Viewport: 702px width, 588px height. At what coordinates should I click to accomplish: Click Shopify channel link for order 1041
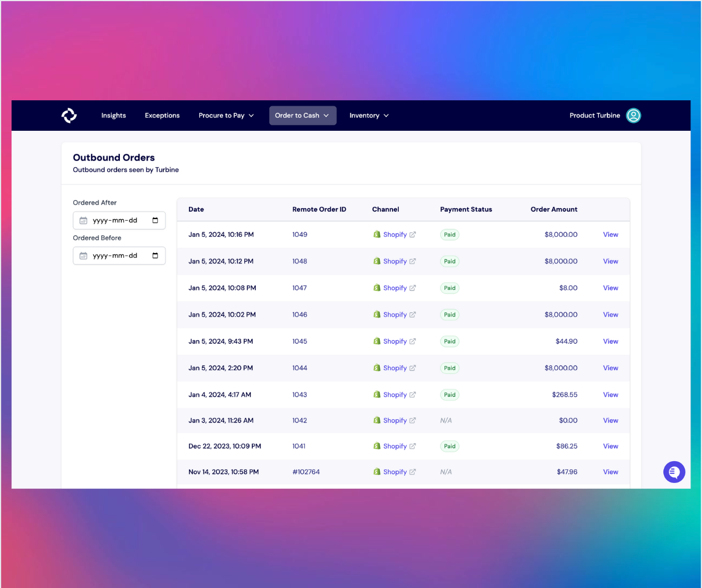pos(395,446)
